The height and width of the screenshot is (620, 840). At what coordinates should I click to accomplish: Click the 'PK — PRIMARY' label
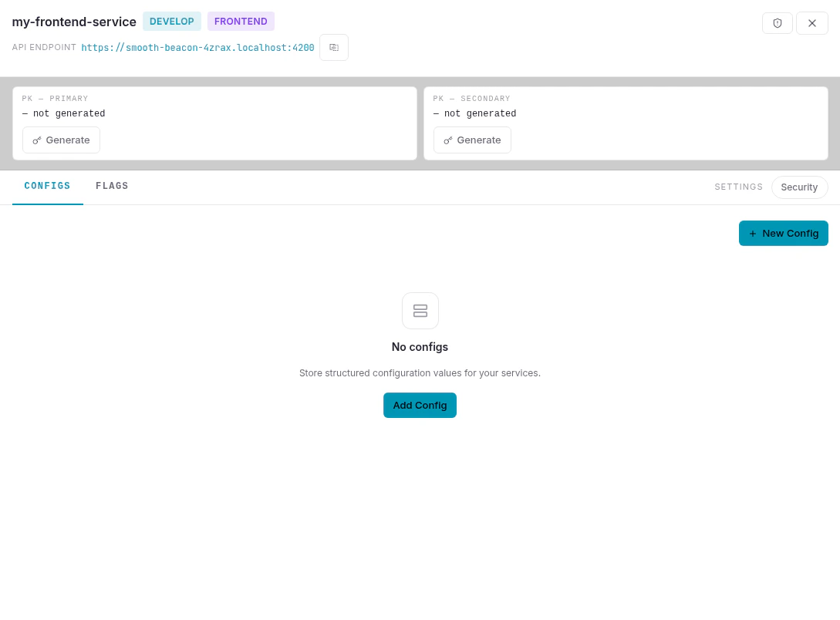[55, 99]
